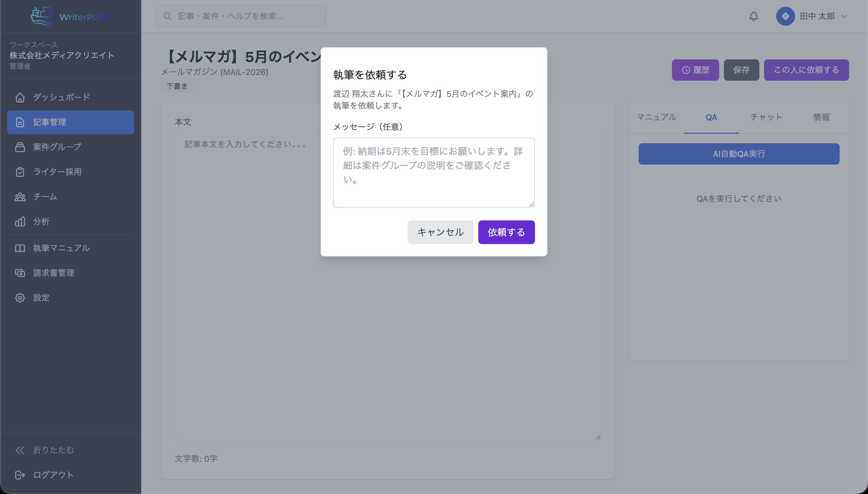The height and width of the screenshot is (494, 868).
Task: Open 請求書管理 from sidebar
Action: click(x=71, y=273)
